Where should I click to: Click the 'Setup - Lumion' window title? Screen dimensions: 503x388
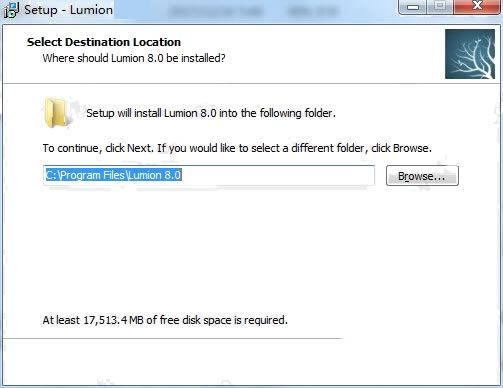pos(68,10)
